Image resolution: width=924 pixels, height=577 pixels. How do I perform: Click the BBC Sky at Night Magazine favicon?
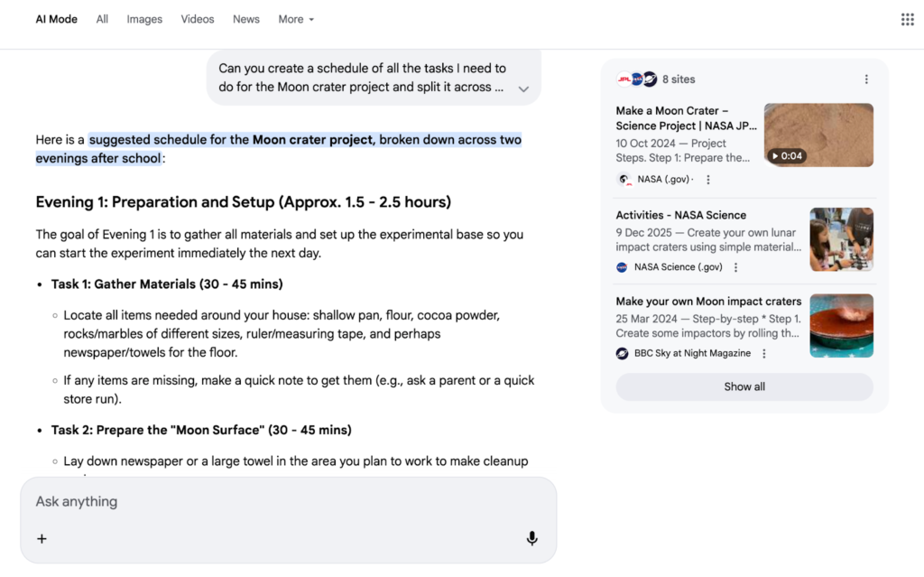622,353
